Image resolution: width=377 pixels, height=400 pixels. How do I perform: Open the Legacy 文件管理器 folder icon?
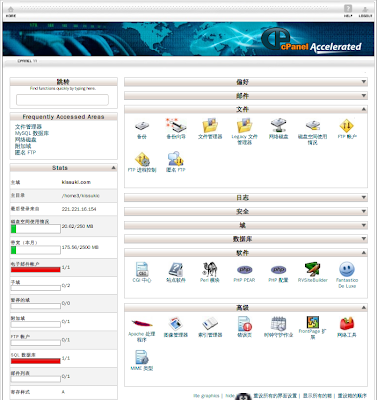[x=245, y=125]
